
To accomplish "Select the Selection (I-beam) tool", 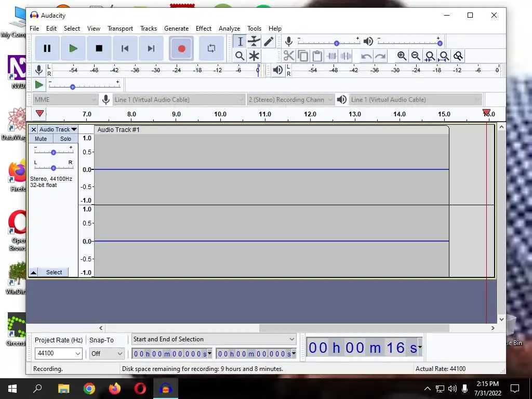I will click(x=240, y=42).
